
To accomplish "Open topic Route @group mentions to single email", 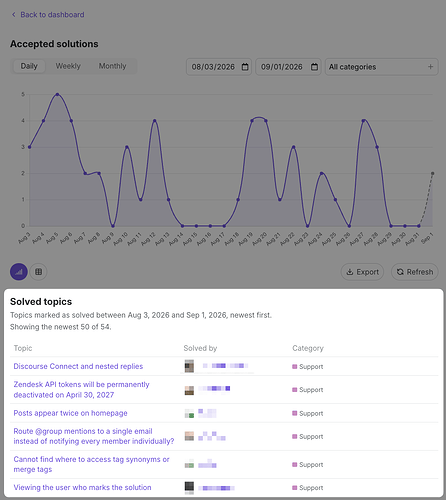I will [94, 436].
